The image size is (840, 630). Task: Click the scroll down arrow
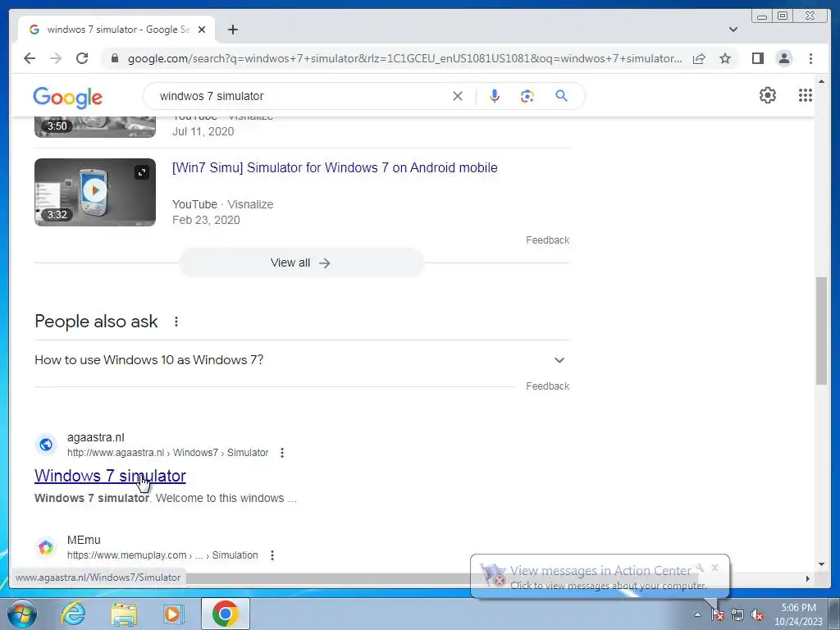click(x=821, y=564)
